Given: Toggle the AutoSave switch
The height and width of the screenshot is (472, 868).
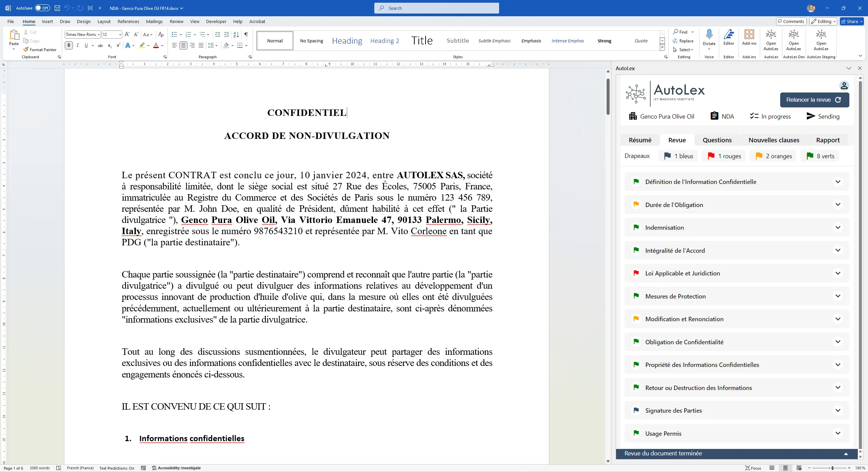Looking at the screenshot, I should click(x=42, y=8).
